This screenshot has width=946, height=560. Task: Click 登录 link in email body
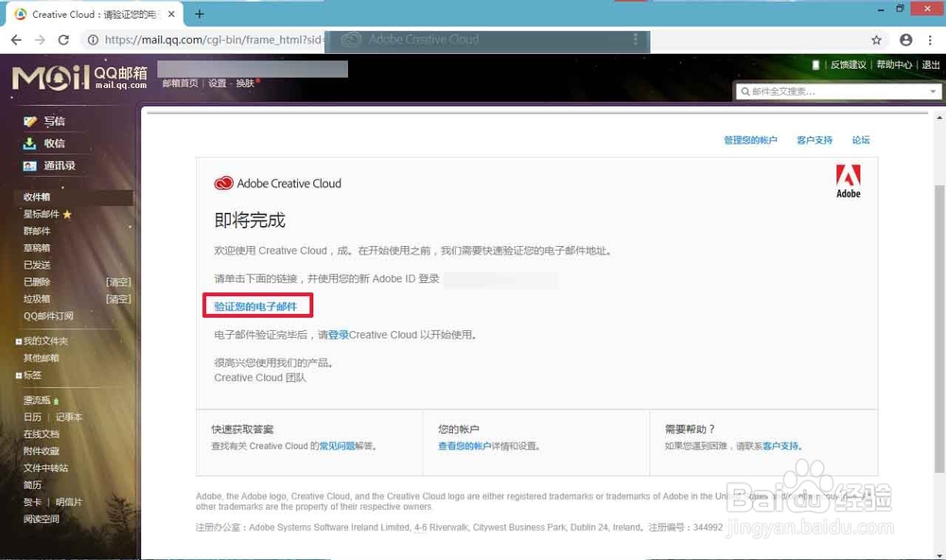point(339,335)
